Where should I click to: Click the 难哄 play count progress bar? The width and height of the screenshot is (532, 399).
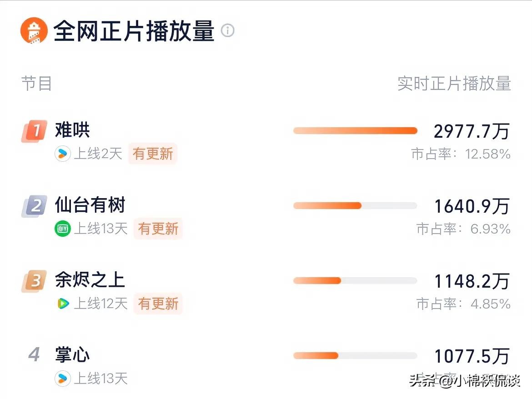[x=355, y=131]
